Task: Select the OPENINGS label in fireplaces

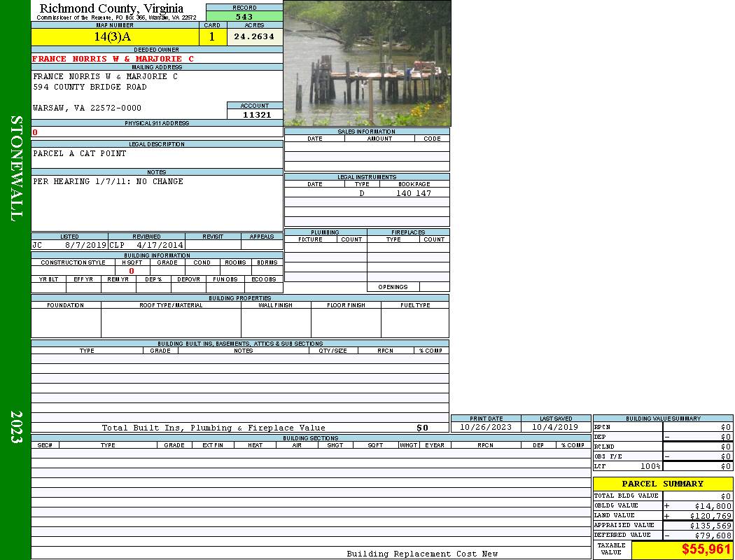Action: (393, 287)
